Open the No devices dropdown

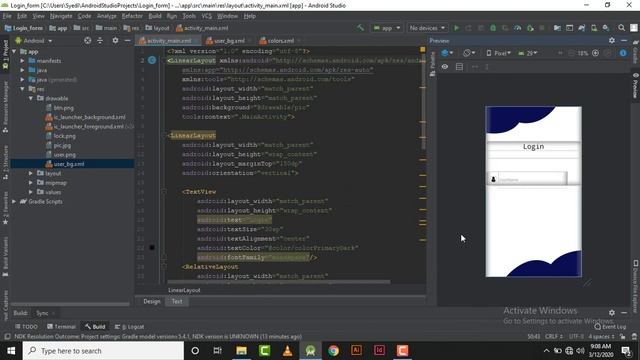click(427, 28)
